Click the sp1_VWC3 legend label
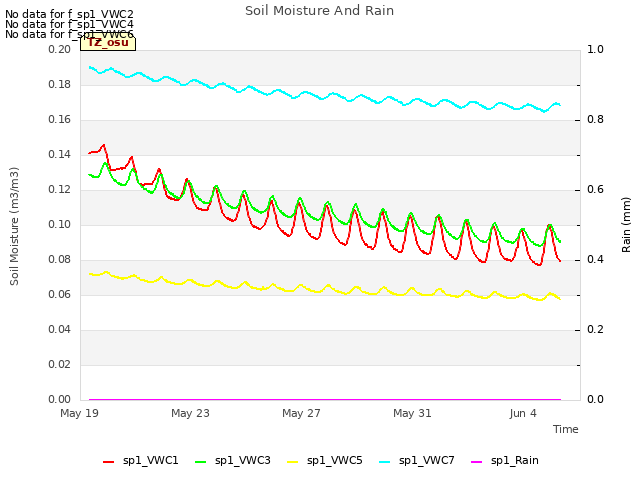Viewport: 640px width, 480px height. click(x=242, y=460)
